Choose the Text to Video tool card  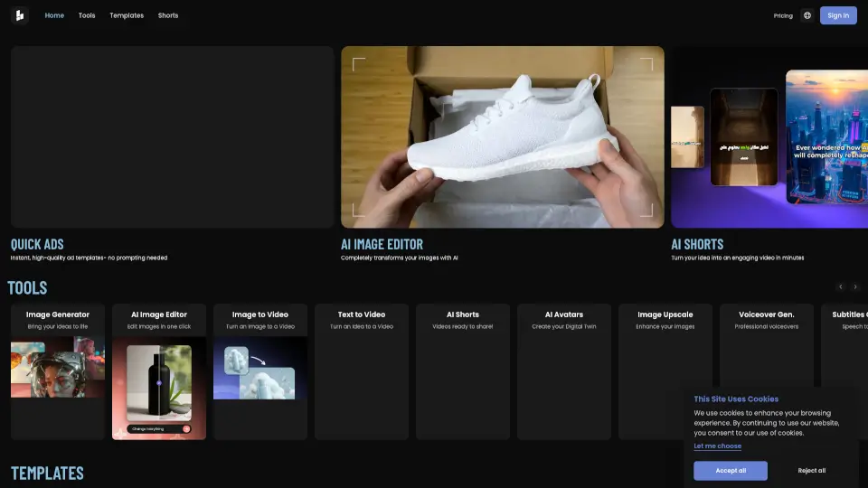point(362,371)
